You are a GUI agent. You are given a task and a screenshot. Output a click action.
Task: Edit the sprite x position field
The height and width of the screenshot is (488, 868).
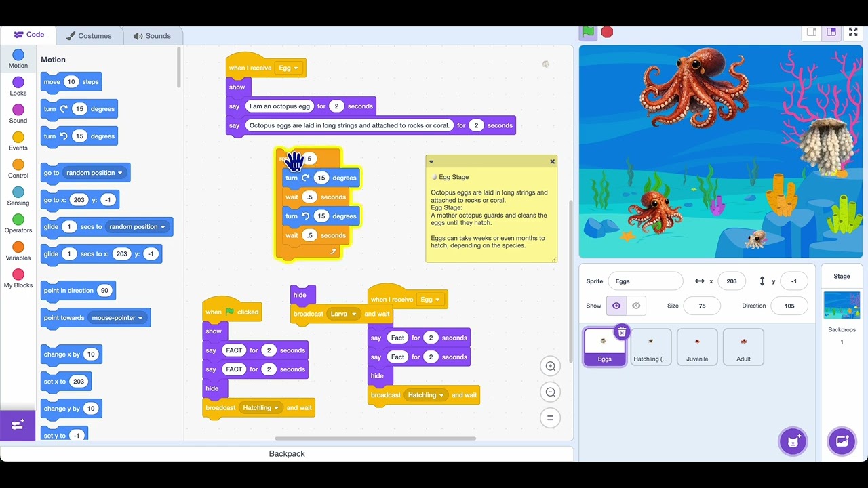tap(731, 281)
